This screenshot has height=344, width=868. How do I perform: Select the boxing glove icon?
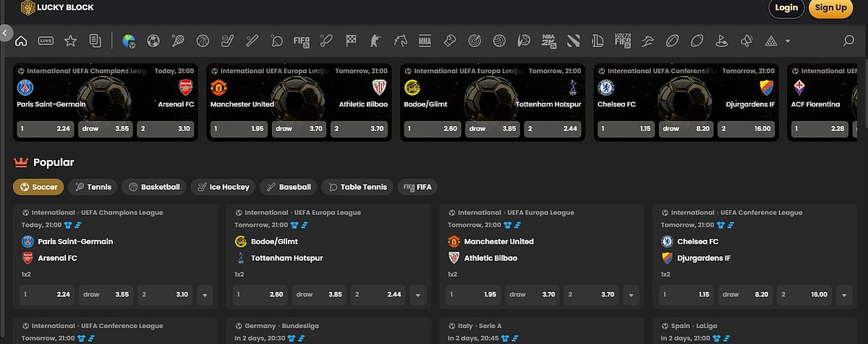[449, 41]
